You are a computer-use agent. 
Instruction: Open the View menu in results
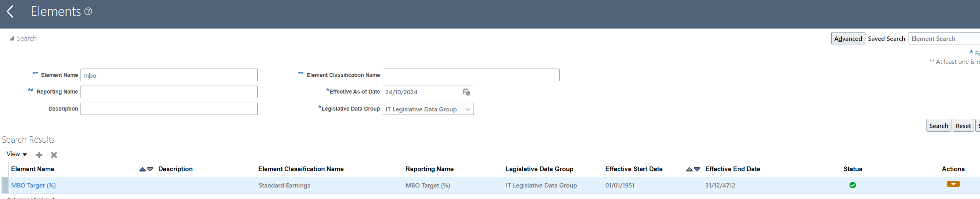click(x=17, y=154)
